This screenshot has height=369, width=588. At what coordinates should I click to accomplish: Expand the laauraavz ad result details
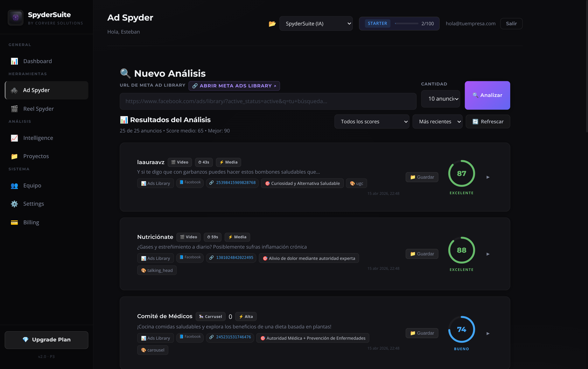(488, 177)
